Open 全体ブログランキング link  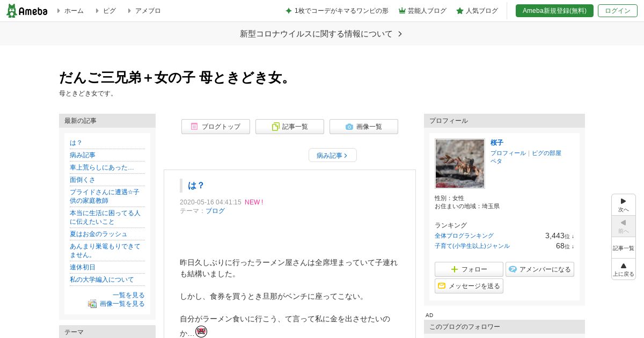pos(464,236)
